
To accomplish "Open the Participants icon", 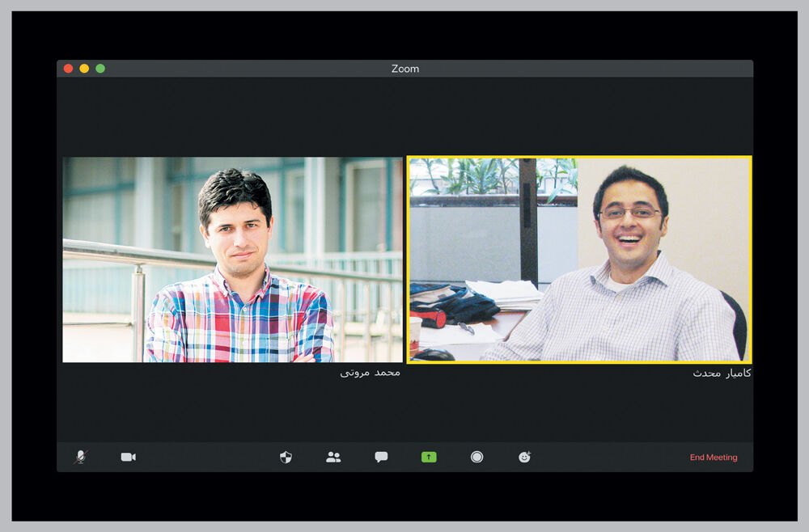I will 333,458.
